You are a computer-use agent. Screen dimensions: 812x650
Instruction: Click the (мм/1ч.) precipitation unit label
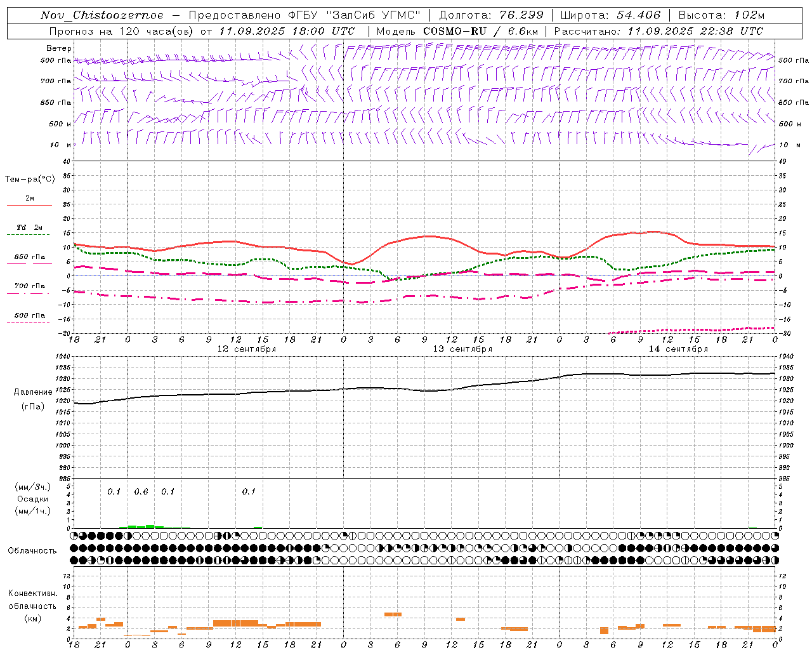(33, 511)
